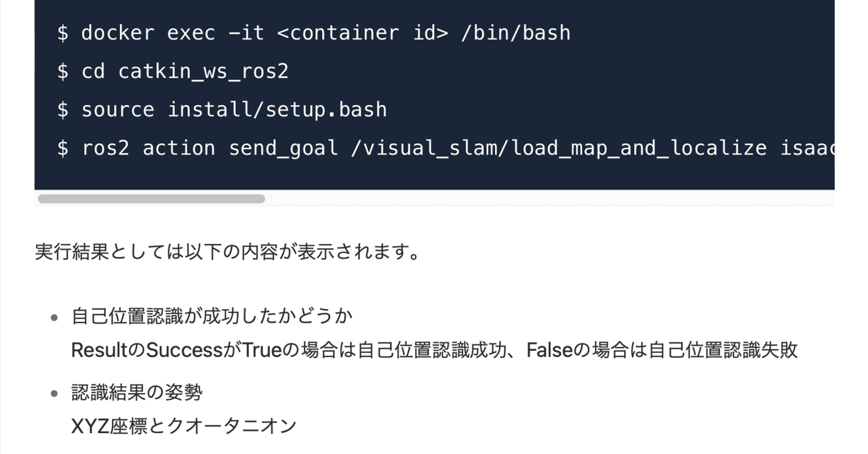Click the '$' prompt before the docker command

pyautogui.click(x=63, y=33)
